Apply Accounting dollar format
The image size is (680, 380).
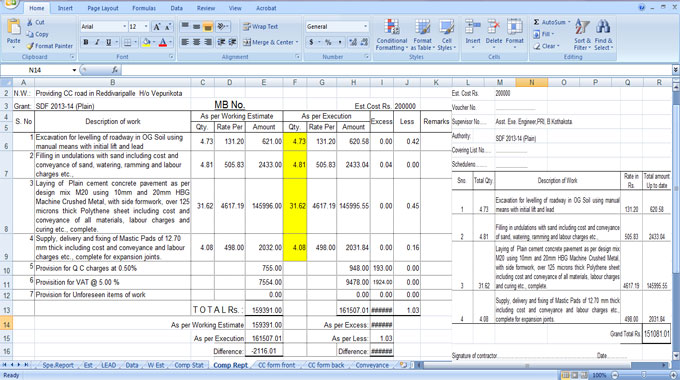click(311, 42)
